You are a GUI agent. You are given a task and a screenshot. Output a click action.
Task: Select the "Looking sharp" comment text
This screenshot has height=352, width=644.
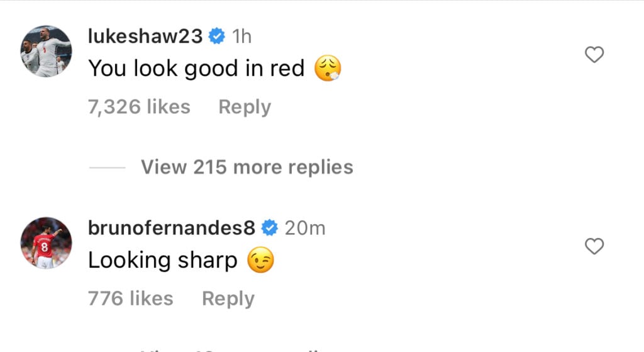(163, 261)
